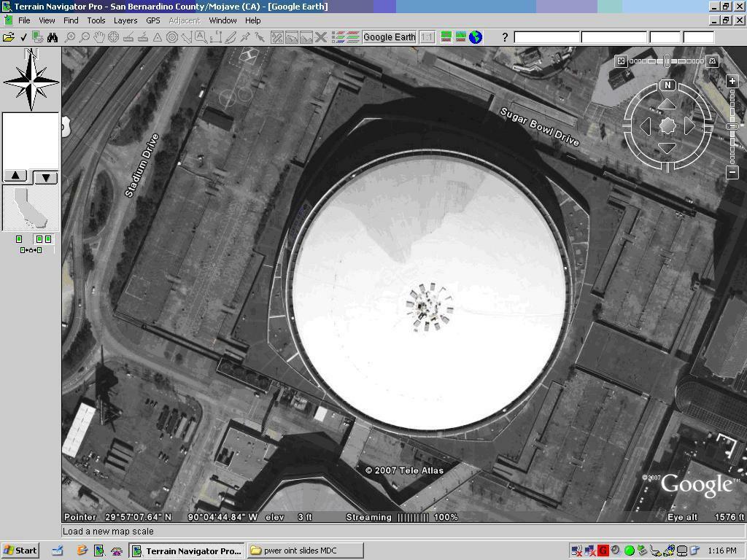Open the Layers menu

point(125,20)
